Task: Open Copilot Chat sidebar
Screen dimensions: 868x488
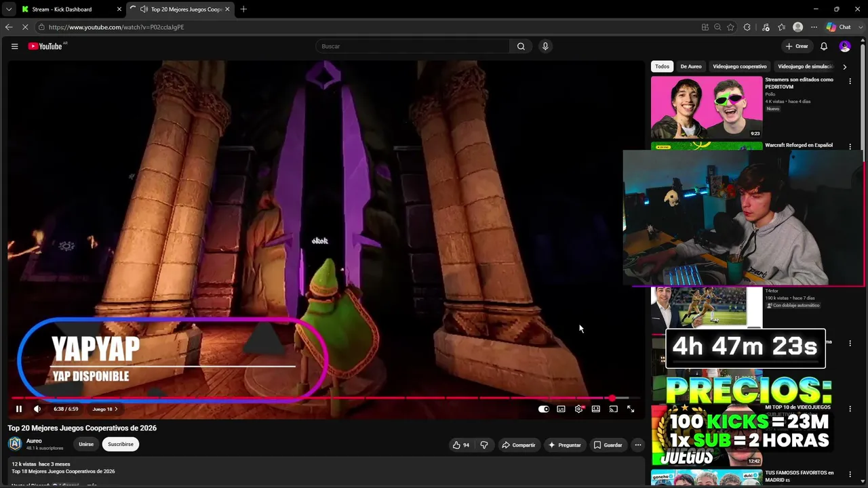Action: [x=839, y=27]
